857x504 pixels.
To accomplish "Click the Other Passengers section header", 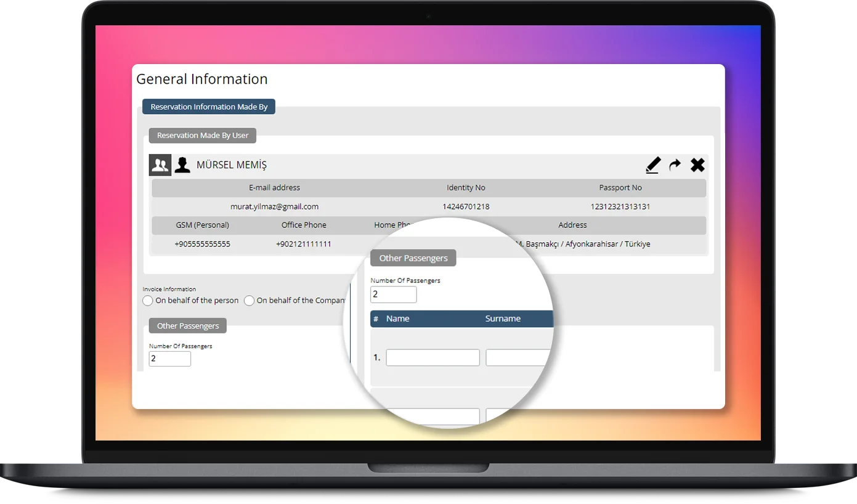I will click(x=187, y=325).
